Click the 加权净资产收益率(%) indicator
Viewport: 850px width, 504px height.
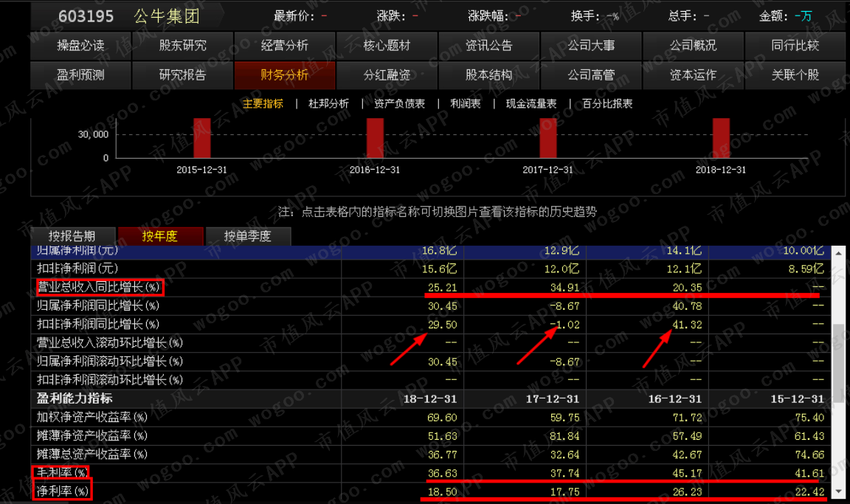(92, 417)
